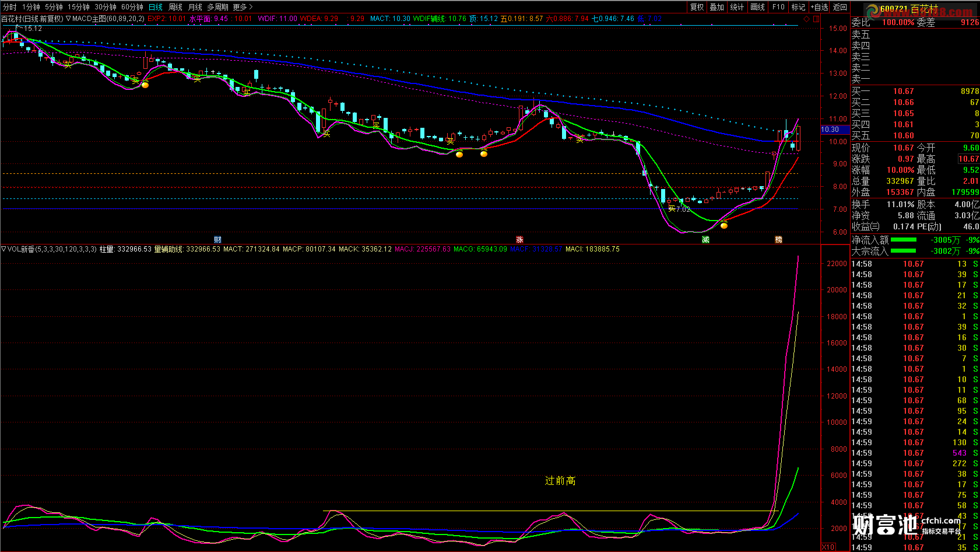Click the 涨幅 10.00% value

(901, 170)
